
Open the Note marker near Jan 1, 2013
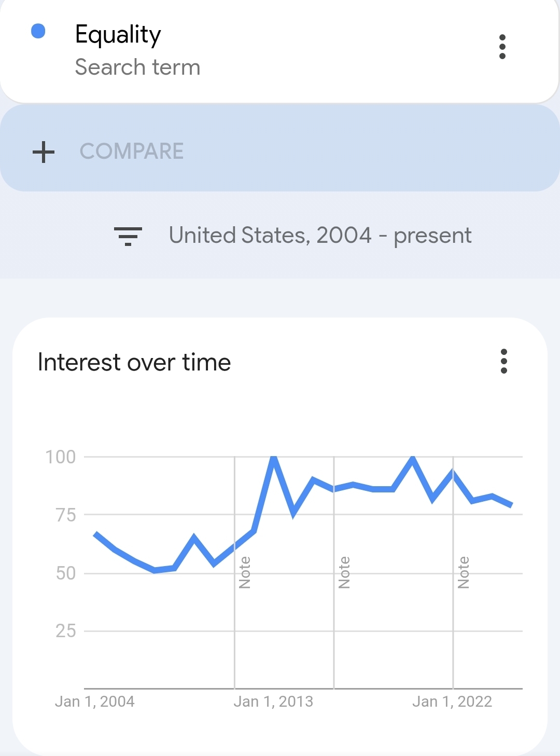(245, 572)
